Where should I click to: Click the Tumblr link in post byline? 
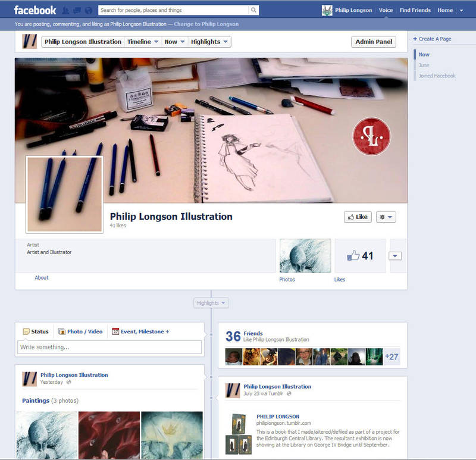[275, 393]
